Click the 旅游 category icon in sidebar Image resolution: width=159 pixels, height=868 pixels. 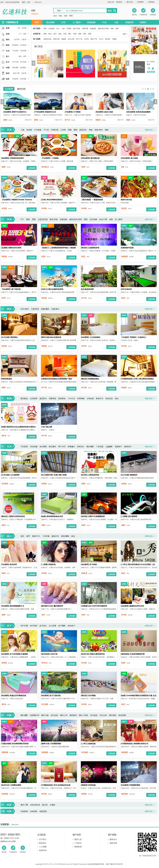tap(3, 73)
